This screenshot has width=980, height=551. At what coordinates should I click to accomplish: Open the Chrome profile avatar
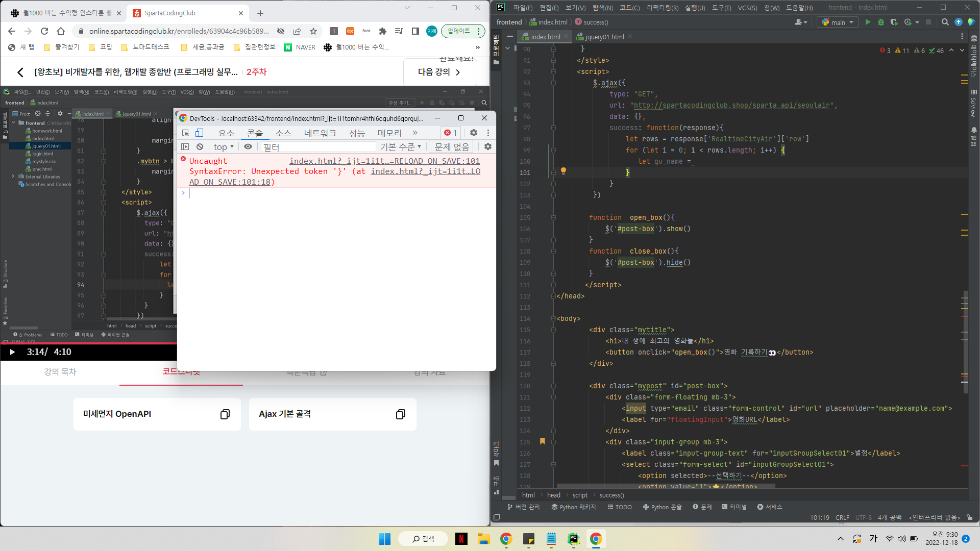click(432, 31)
